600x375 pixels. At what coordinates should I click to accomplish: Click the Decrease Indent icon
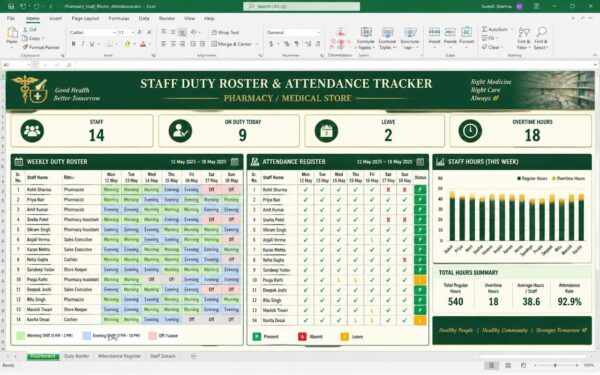pyautogui.click(x=193, y=44)
